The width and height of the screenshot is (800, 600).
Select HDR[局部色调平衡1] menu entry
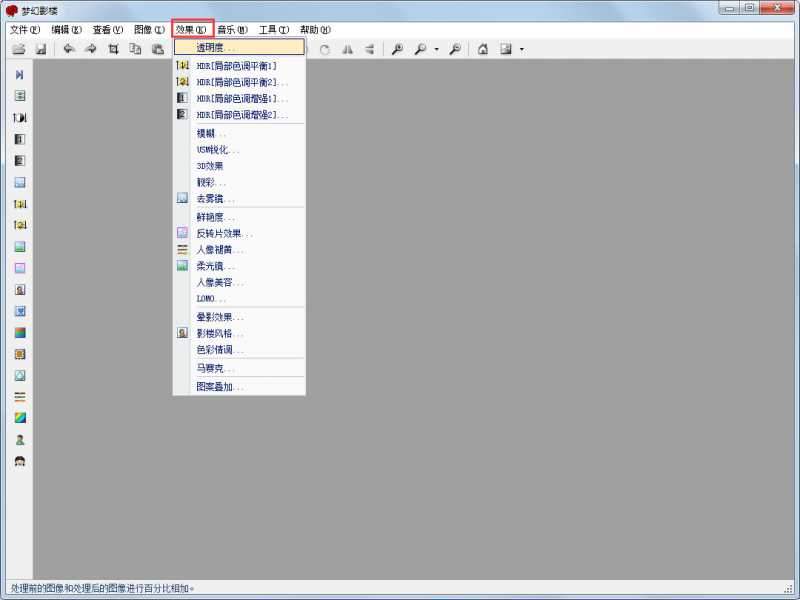(x=240, y=65)
